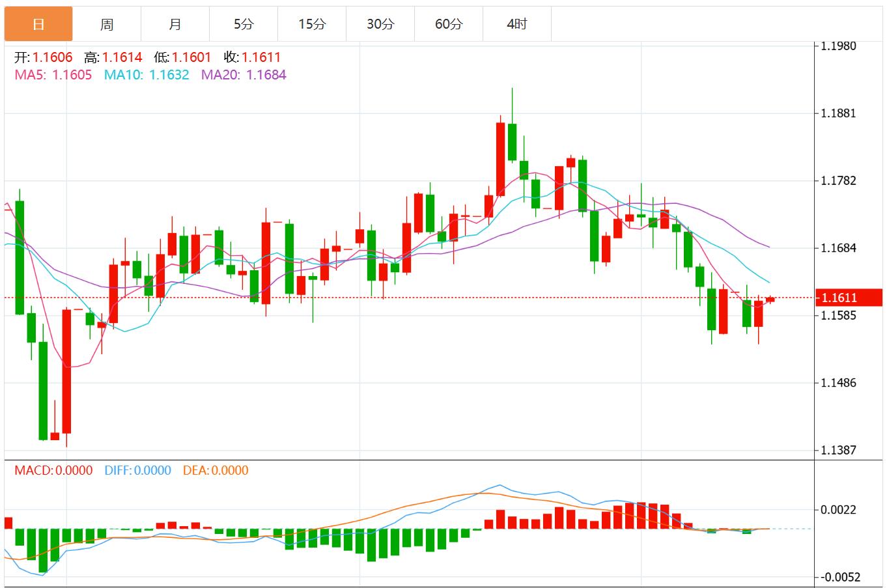Click the 1.1980 price axis label
Screen dimensions: 887x588
(840, 46)
